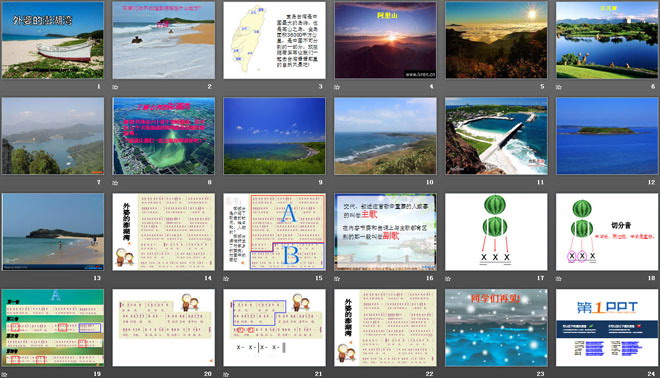This screenshot has width=660, height=378.
Task: Click slide number 23 label
Action: pos(540,374)
